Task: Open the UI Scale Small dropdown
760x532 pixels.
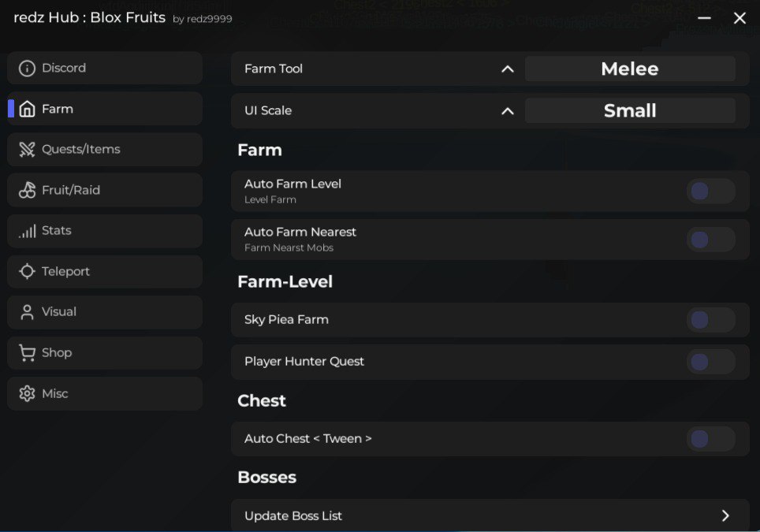Action: 630,111
